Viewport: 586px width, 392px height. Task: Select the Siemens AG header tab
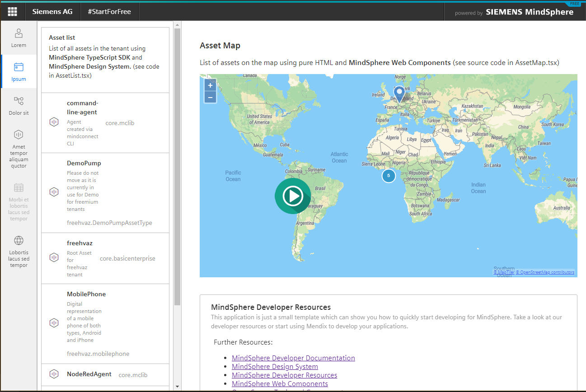[52, 12]
